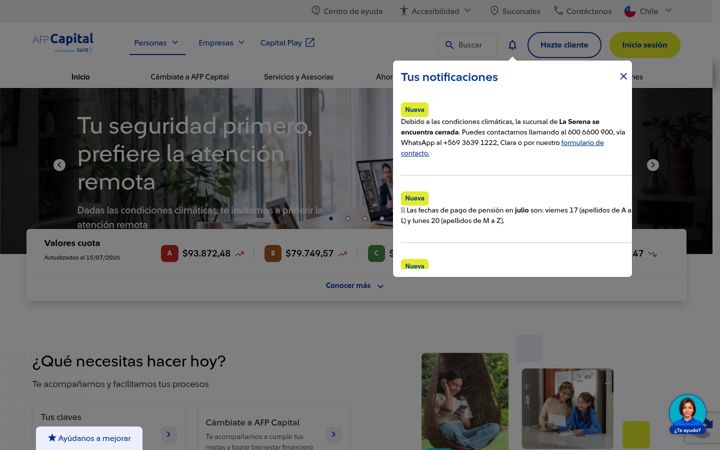This screenshot has height=450, width=720.
Task: Go to Cámbiate a AFP Capital tab
Action: pyautogui.click(x=190, y=77)
